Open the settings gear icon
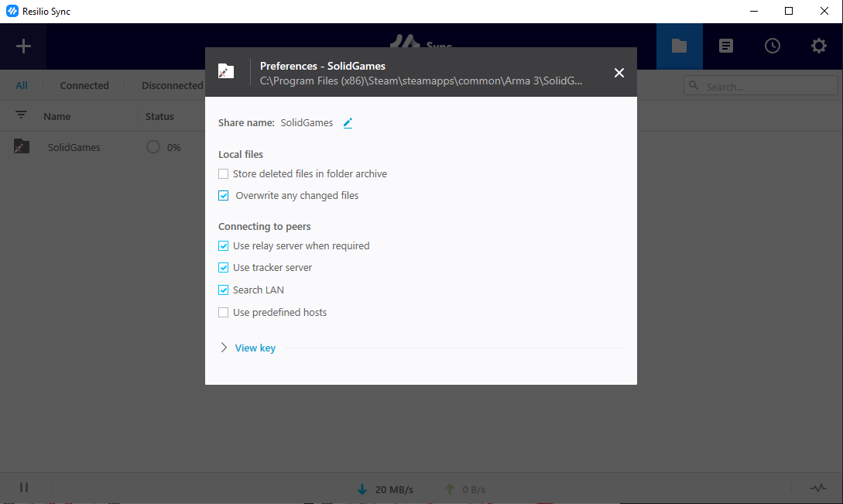 pos(819,46)
